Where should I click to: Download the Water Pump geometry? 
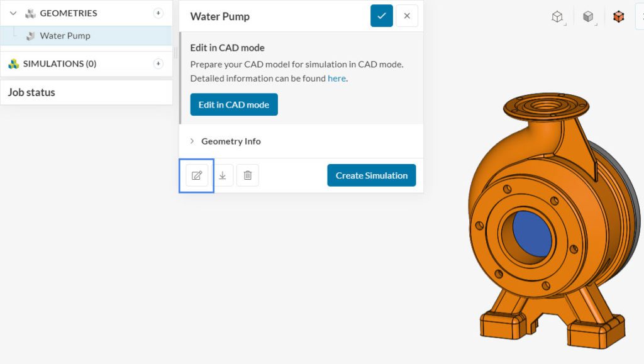point(223,175)
